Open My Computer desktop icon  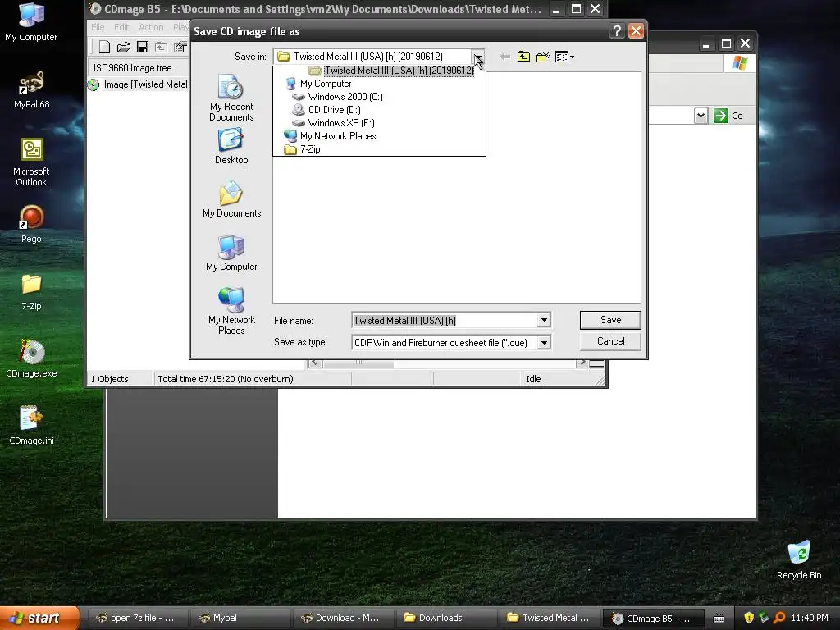31,22
